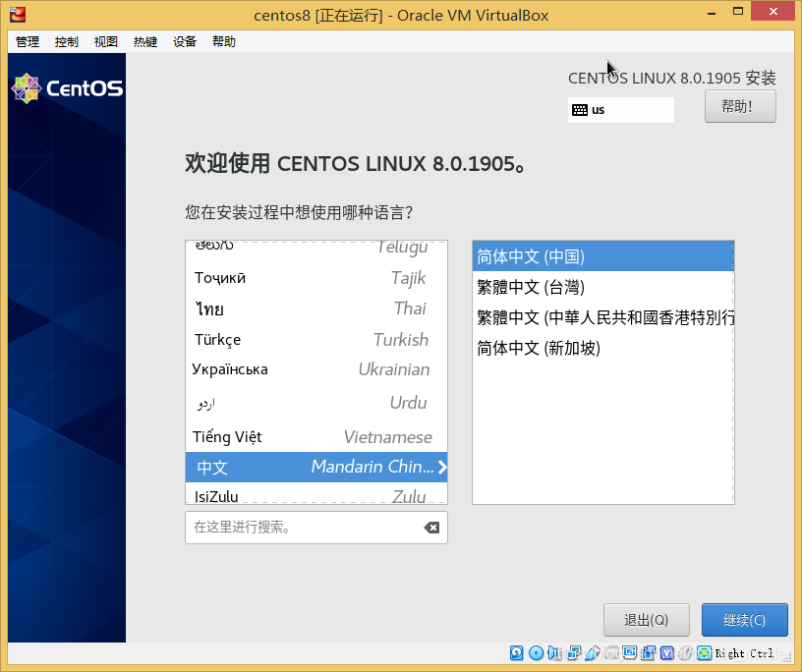
Task: Close the VirtualBox window
Action: [773, 11]
